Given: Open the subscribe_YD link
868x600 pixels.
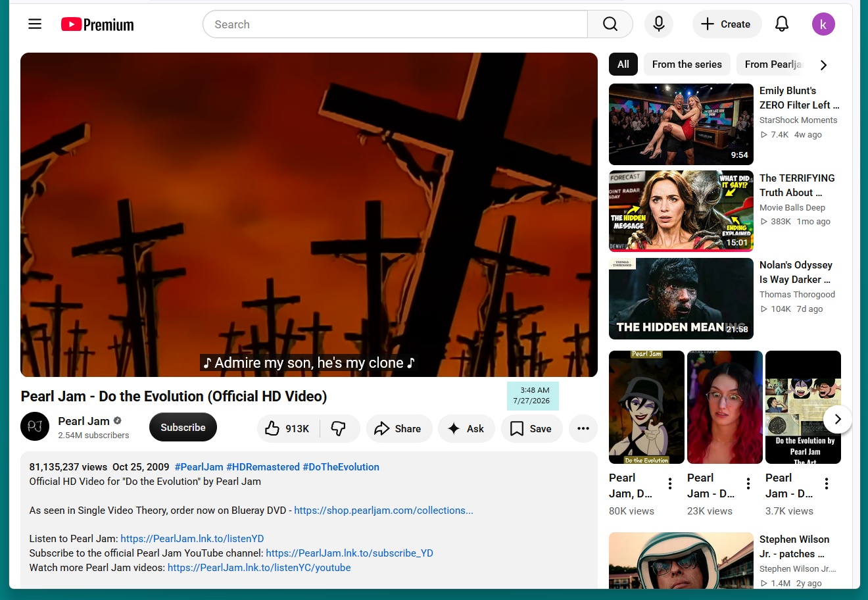Looking at the screenshot, I should pos(349,553).
